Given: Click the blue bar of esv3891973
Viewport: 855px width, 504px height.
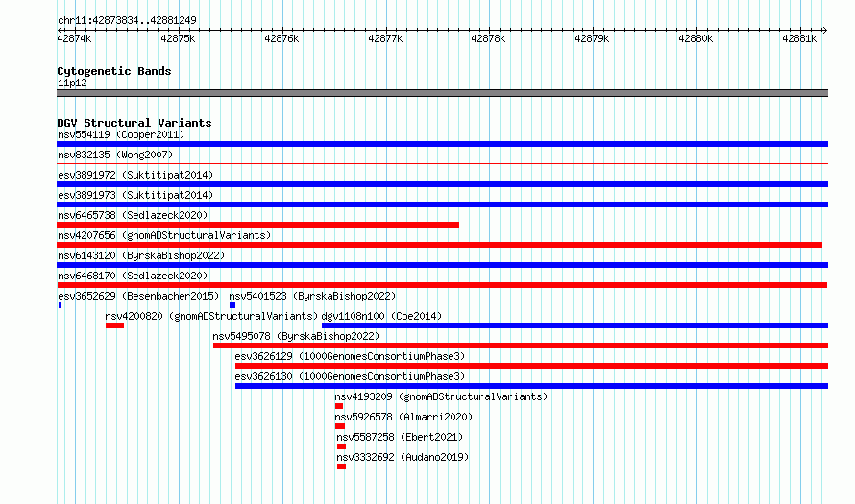Looking at the screenshot, I should [x=442, y=204].
